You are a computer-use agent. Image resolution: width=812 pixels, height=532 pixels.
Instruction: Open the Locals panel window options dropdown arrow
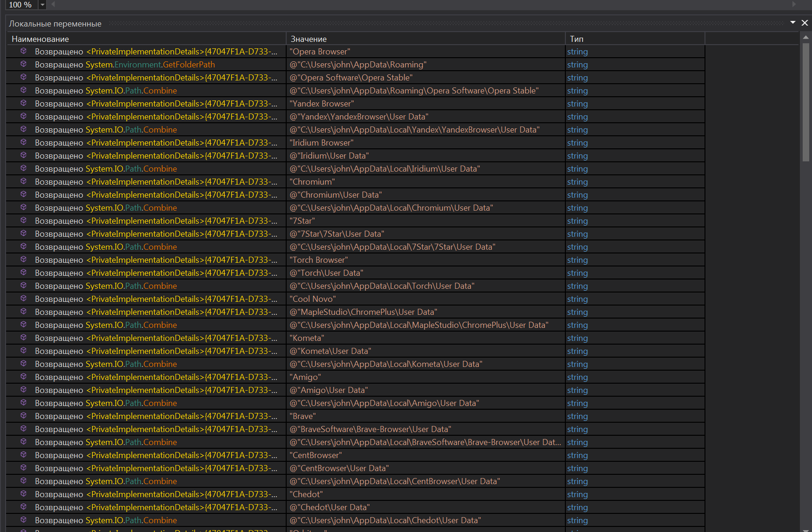point(793,22)
